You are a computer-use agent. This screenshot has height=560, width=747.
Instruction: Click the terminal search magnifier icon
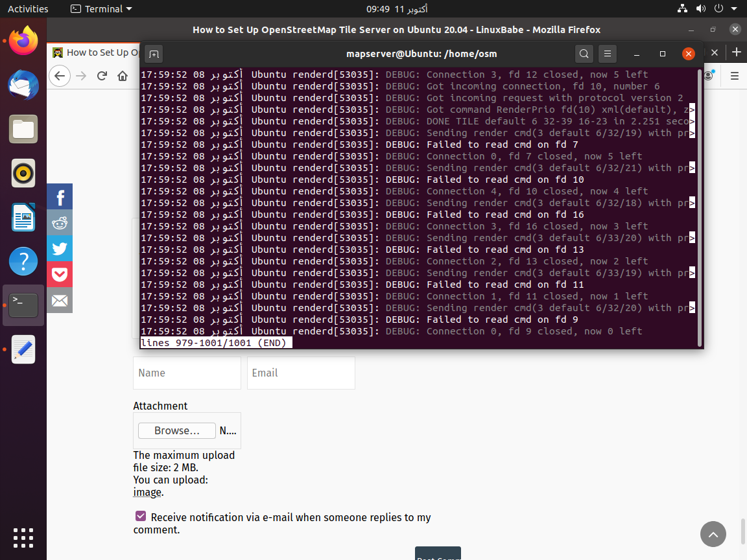584,54
